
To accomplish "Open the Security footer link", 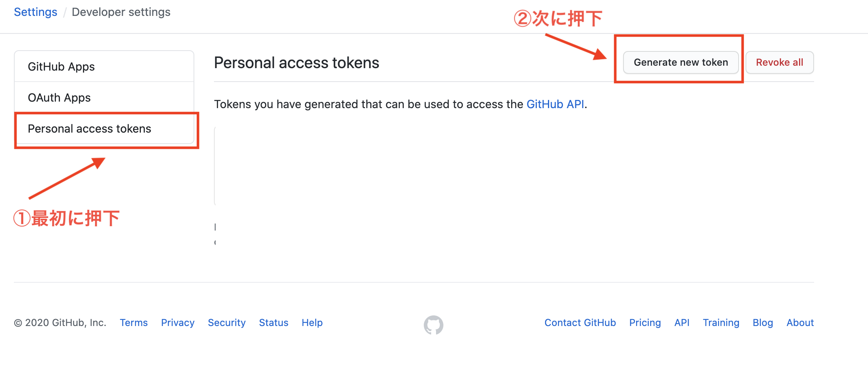I will point(227,323).
